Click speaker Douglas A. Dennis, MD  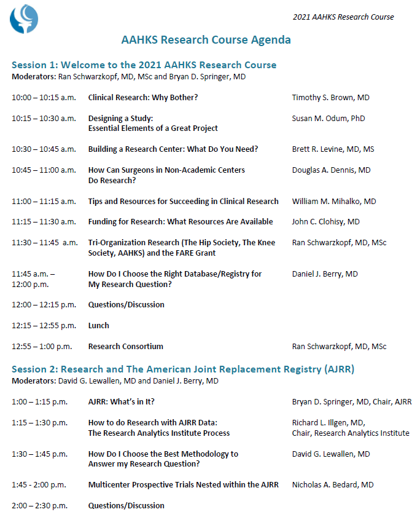(331, 170)
